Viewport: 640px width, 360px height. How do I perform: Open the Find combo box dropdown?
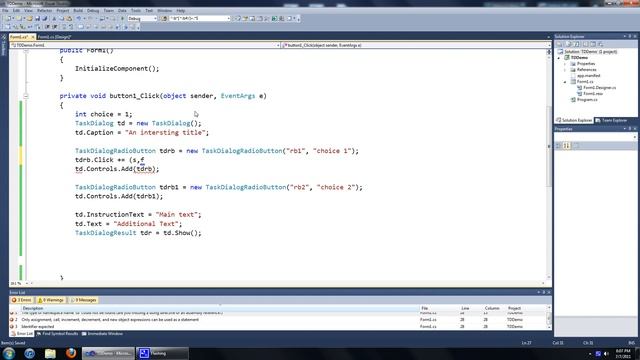[x=229, y=18]
